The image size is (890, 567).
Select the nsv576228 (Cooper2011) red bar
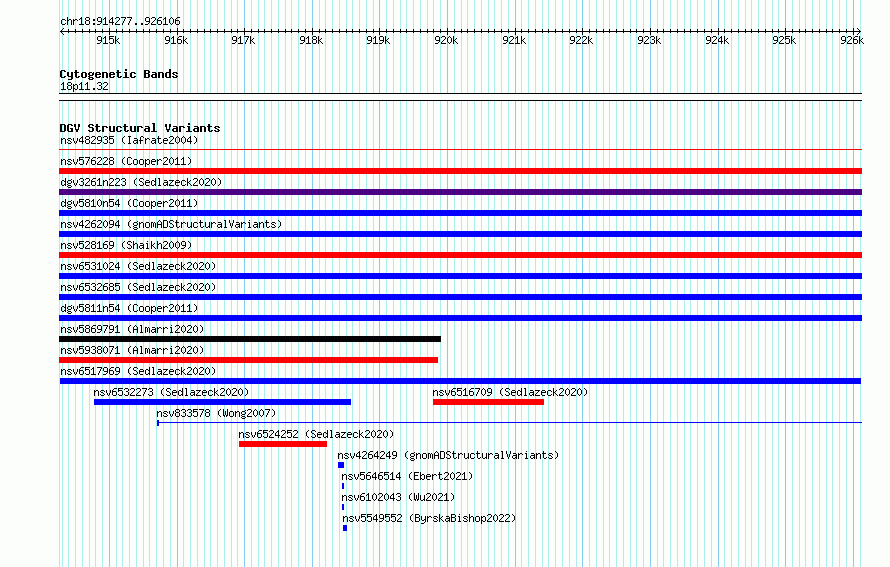(460, 171)
